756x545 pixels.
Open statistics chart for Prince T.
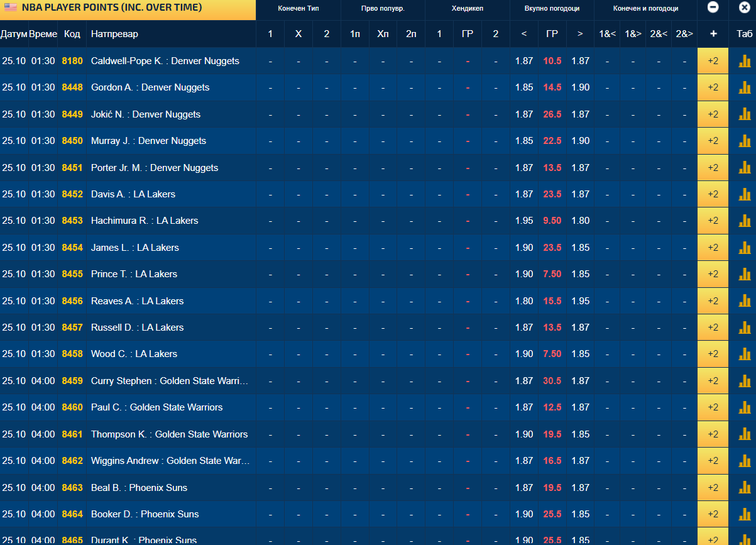click(744, 274)
